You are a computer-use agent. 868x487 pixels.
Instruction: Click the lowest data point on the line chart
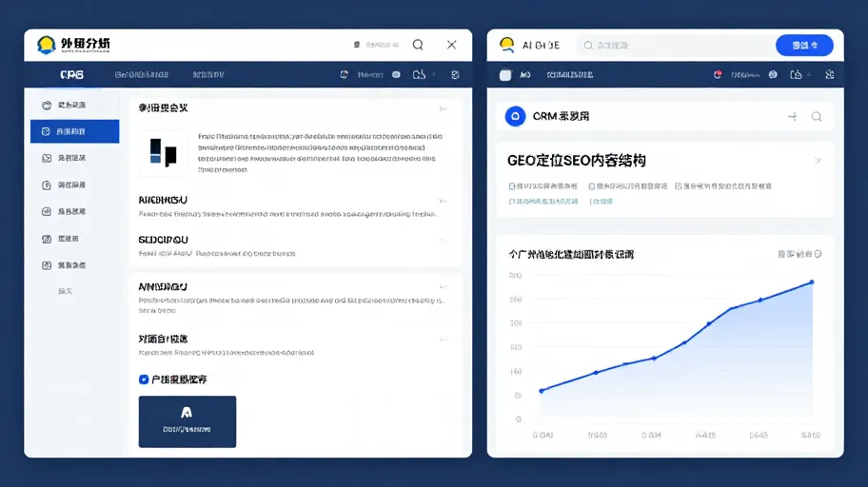(542, 391)
